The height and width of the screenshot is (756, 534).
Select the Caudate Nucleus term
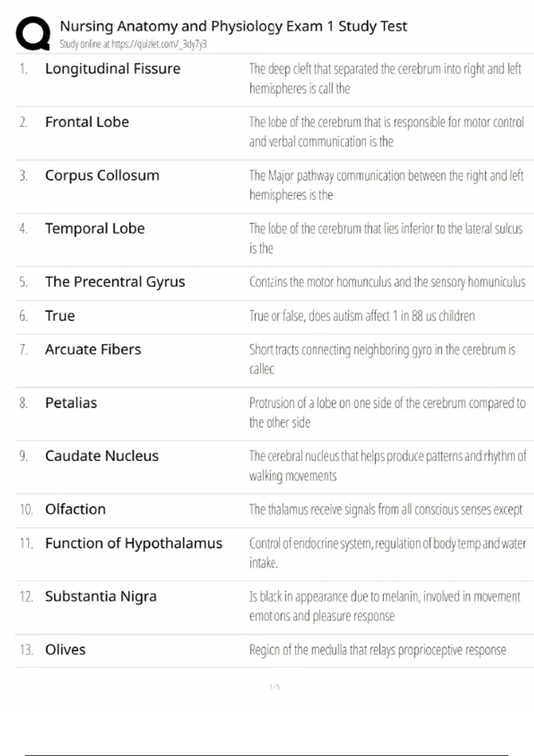coord(101,456)
